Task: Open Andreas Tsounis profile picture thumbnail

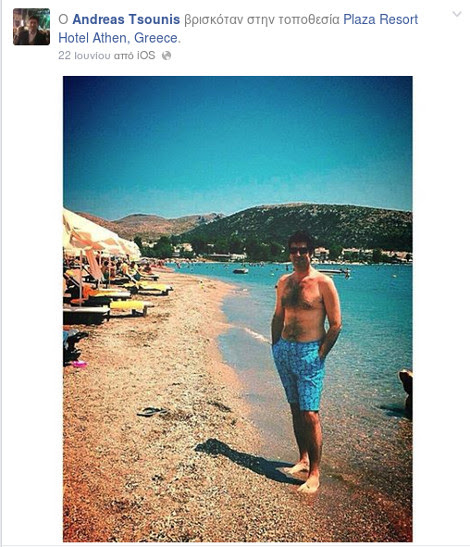Action: [31, 27]
